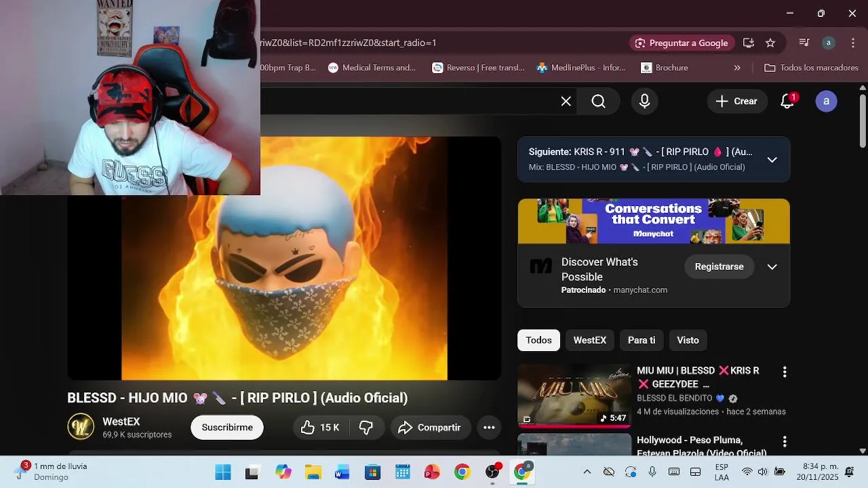Like the video with the thumbs-up icon

(x=308, y=427)
